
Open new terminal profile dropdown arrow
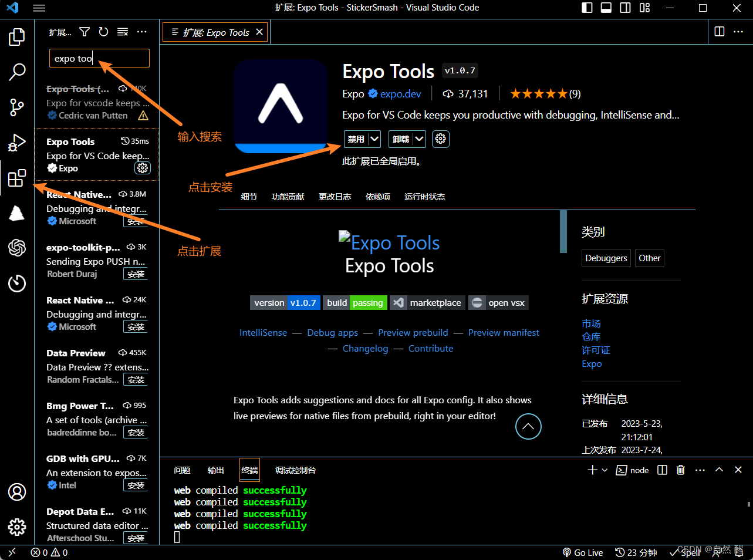click(x=605, y=470)
